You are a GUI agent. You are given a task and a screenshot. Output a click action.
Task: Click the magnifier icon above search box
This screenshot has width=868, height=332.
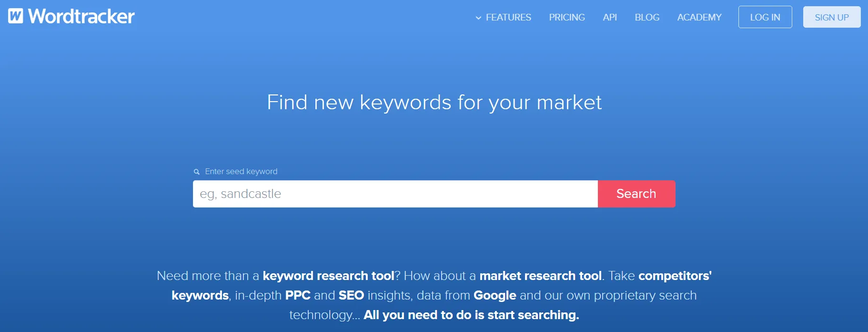coord(197,172)
